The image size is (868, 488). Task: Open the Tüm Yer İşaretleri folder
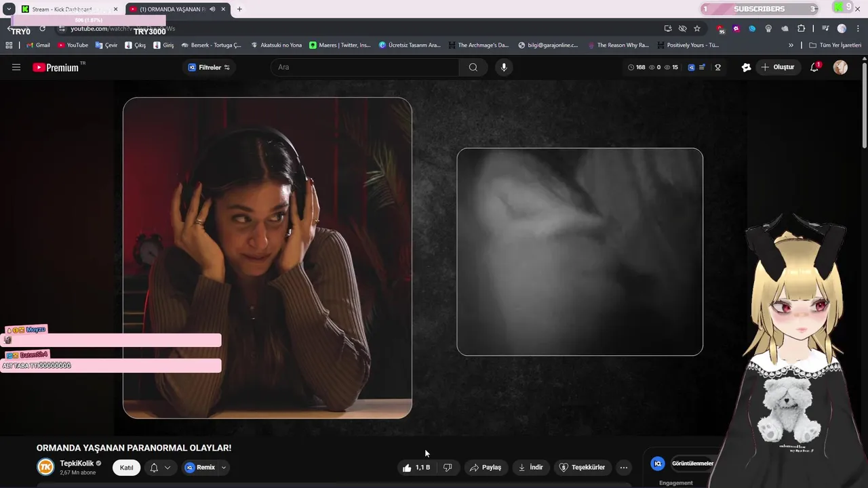click(x=835, y=45)
